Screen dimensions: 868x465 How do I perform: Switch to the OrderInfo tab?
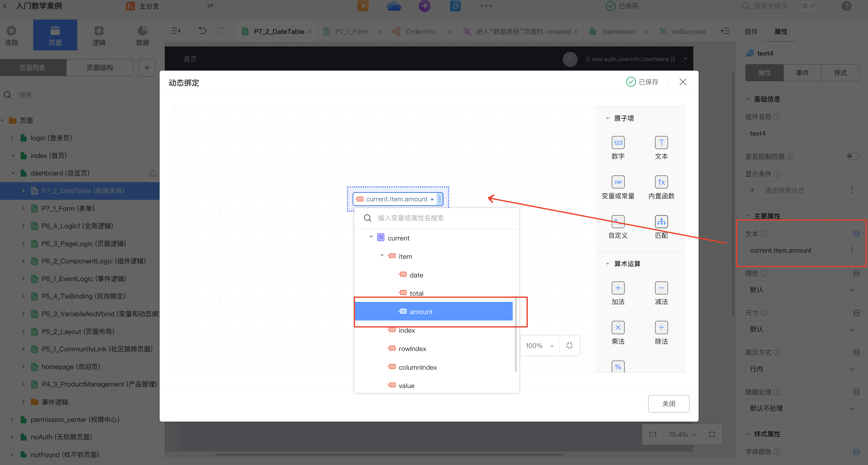pyautogui.click(x=420, y=31)
